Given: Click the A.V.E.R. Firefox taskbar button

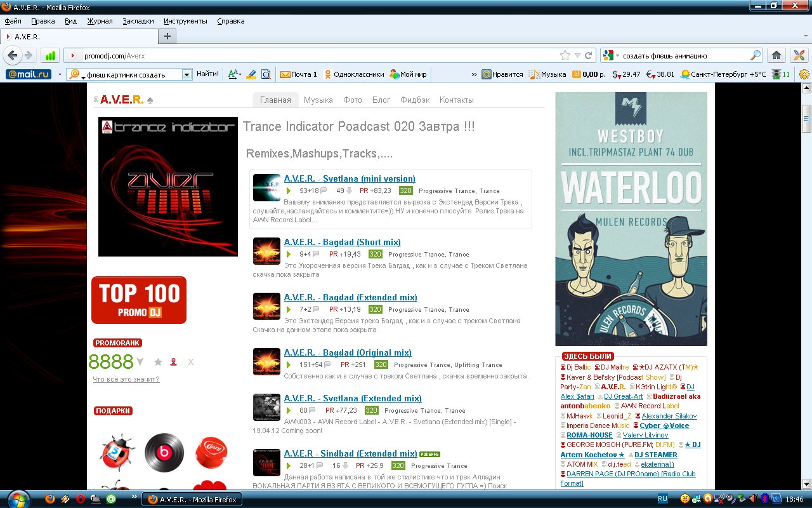Looking at the screenshot, I should pyautogui.click(x=192, y=499).
